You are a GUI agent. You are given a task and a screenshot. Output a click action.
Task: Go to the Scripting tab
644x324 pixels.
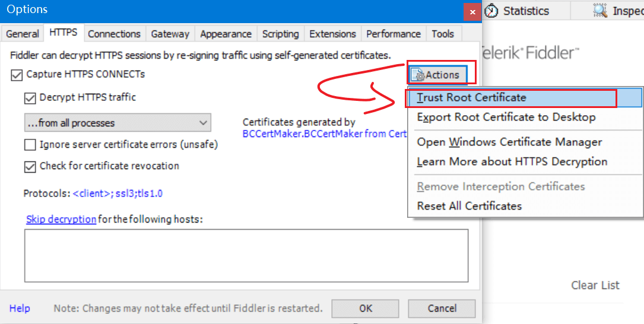pyautogui.click(x=281, y=34)
